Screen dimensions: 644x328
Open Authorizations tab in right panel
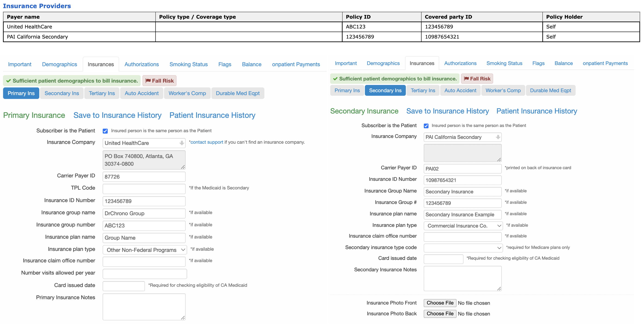point(460,63)
